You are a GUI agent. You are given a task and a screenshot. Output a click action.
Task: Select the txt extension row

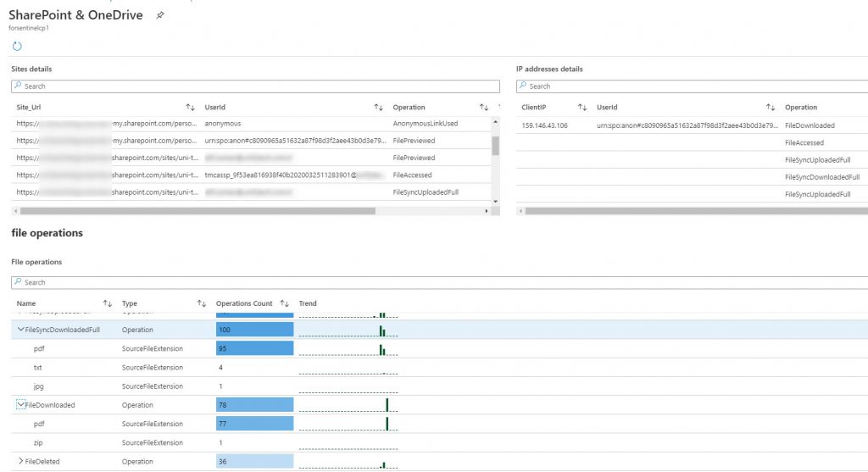440,368
